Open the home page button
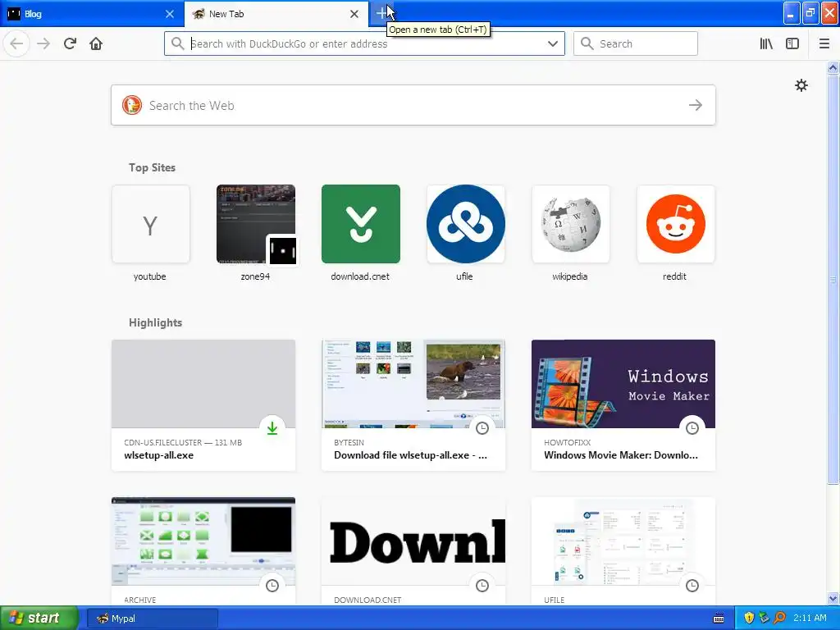Screen dimensions: 840x630 click(x=96, y=43)
